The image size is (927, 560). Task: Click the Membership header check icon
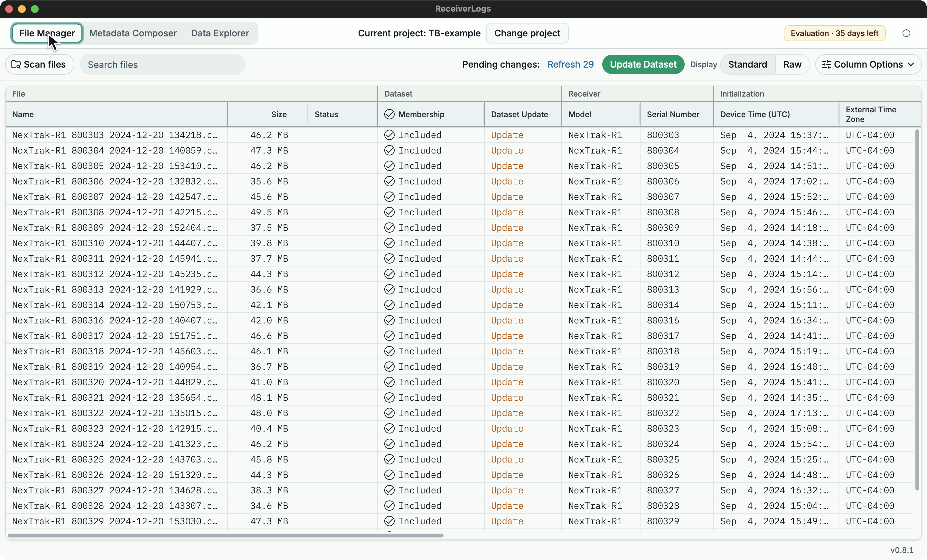click(x=389, y=114)
